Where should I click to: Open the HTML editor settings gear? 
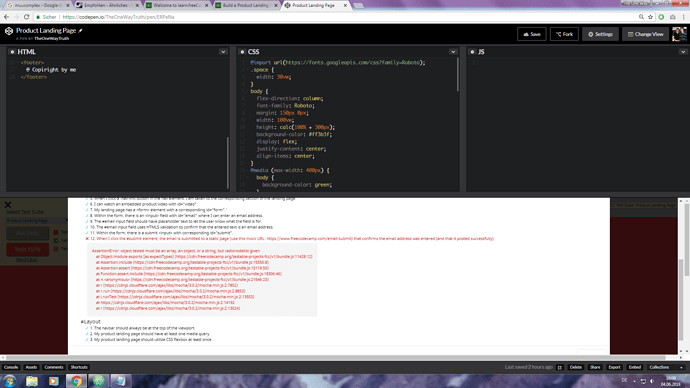click(12, 52)
